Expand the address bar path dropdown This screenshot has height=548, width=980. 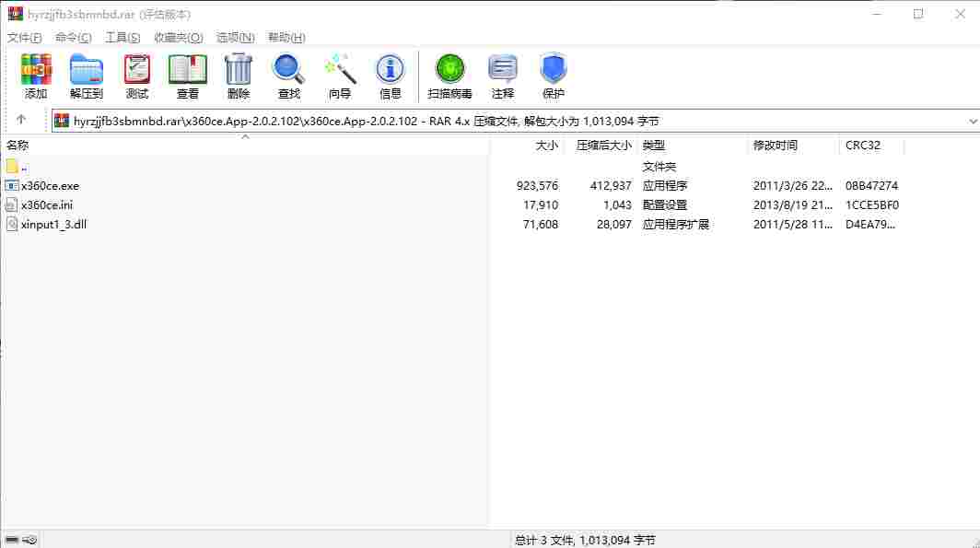[x=973, y=122]
